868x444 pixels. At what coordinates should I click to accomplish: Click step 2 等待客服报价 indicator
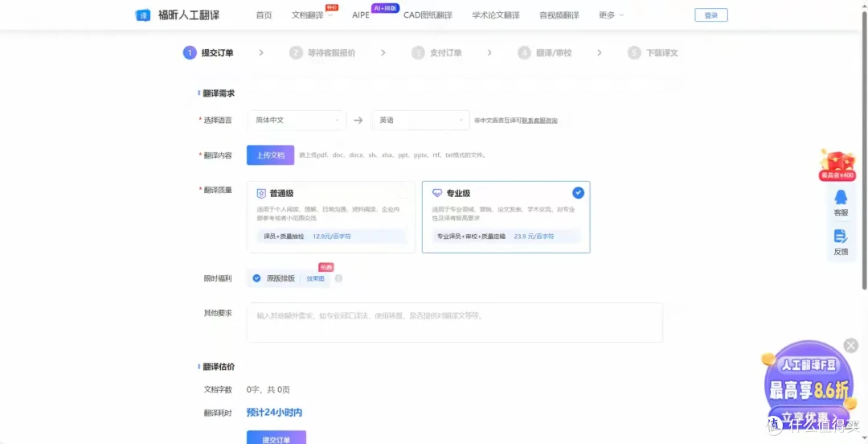[321, 52]
